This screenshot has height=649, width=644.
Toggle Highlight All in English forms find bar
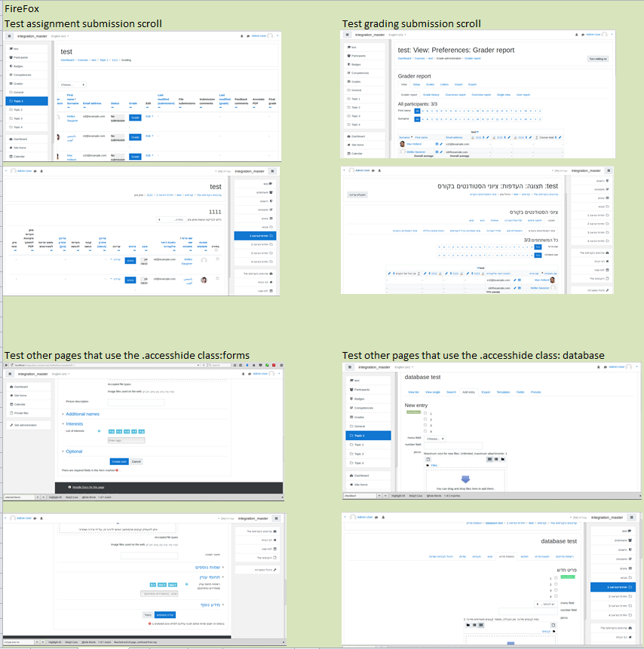[55, 497]
